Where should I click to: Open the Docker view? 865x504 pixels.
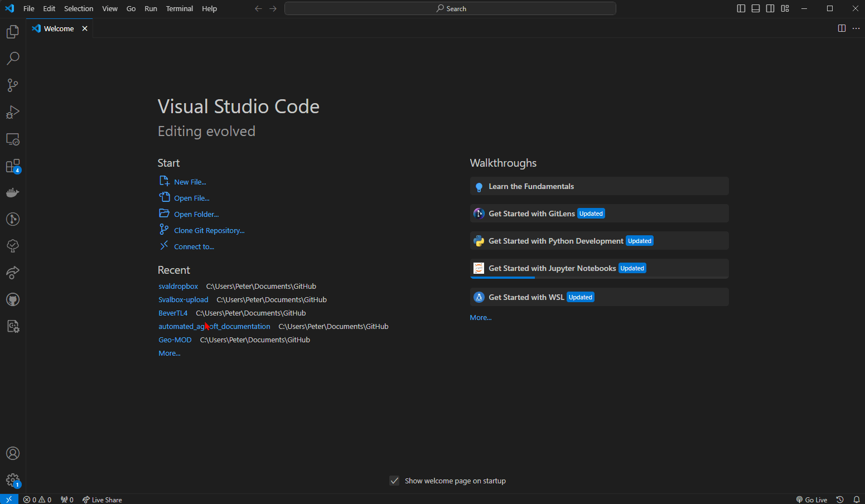[x=13, y=192]
